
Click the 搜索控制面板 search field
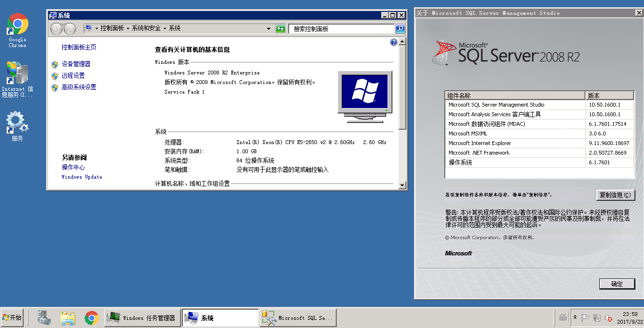pos(341,29)
